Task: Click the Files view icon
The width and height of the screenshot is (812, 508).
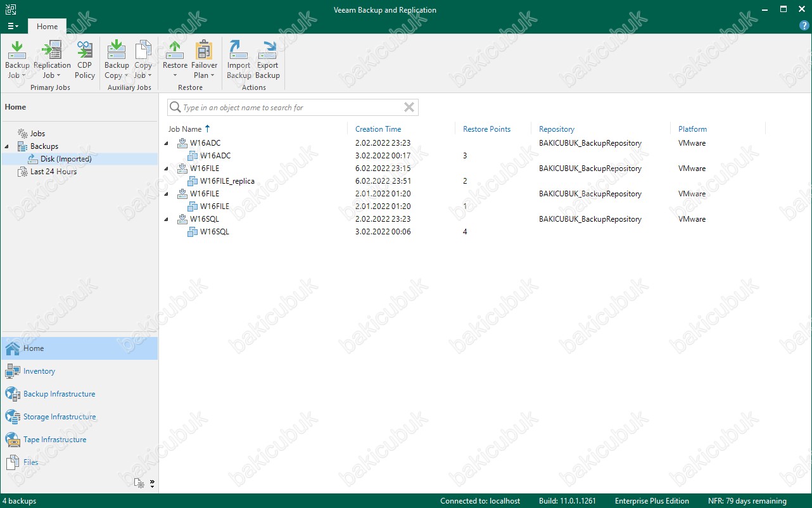Action: point(13,462)
